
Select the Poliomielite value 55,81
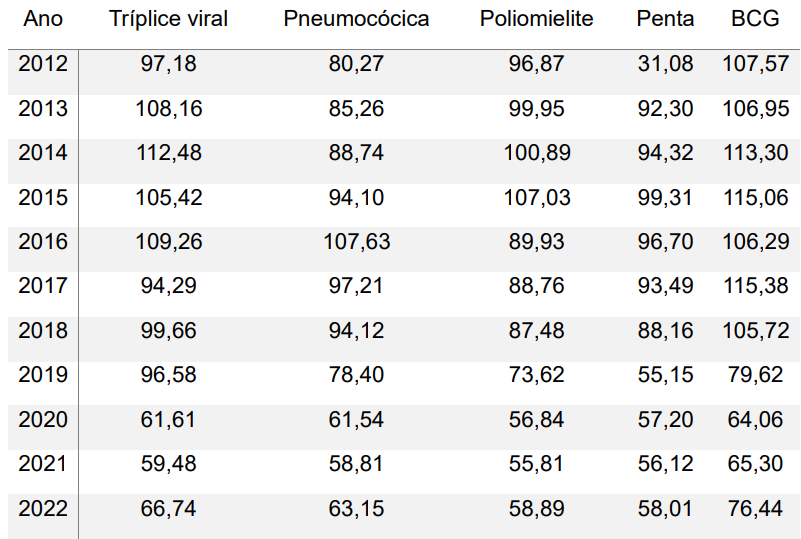536,464
